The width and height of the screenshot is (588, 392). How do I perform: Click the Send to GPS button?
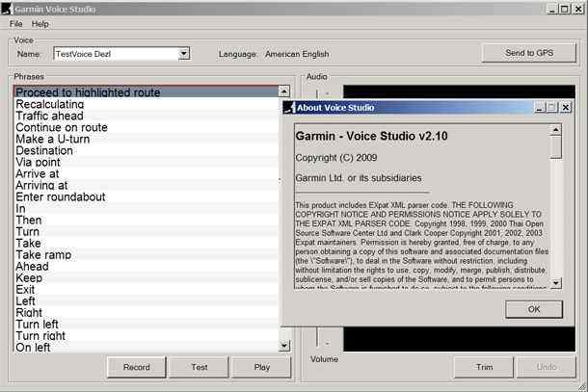(x=529, y=53)
